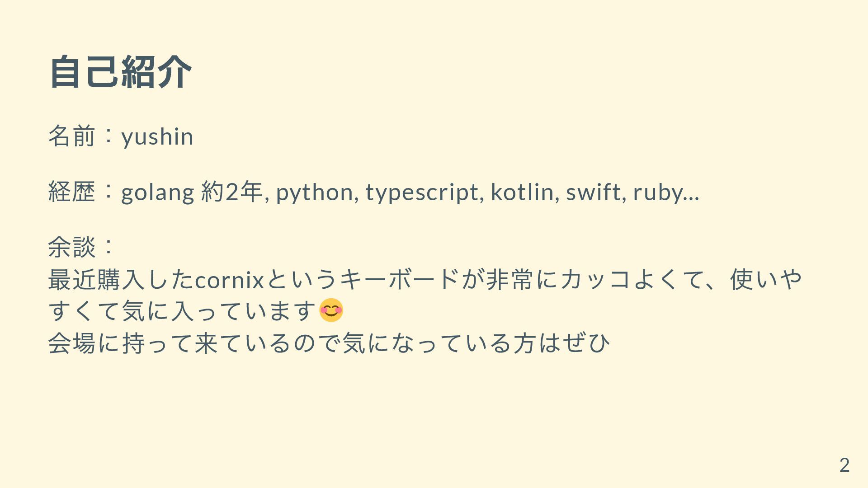868x488 pixels.
Task: Click the word golang
Action: pos(158,192)
